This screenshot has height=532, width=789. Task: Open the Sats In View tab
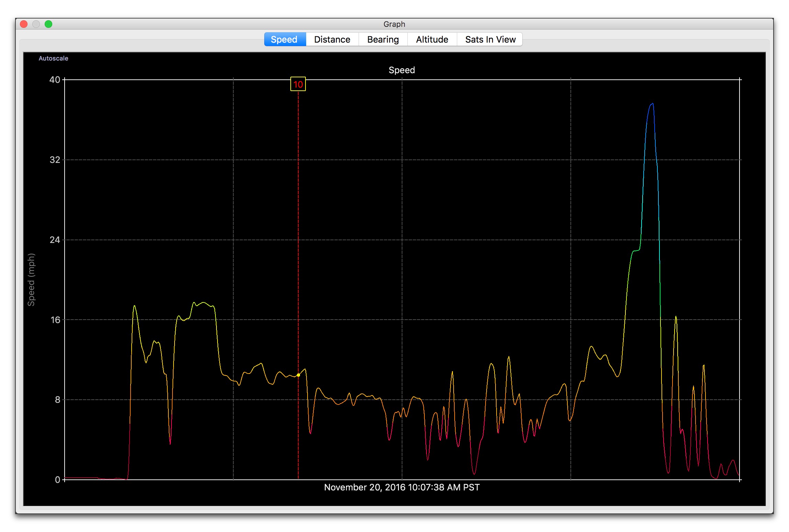pyautogui.click(x=490, y=40)
